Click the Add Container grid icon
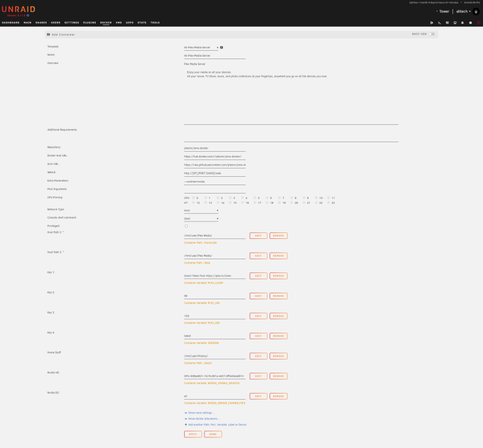Image resolution: width=483 pixels, height=448 pixels. [x=48, y=35]
